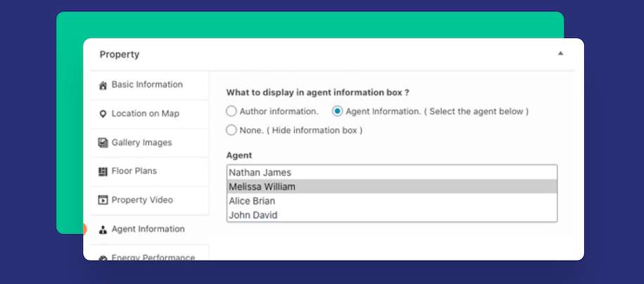644x284 pixels.
Task: Switch to the Location on Map tab
Action: coord(145,114)
